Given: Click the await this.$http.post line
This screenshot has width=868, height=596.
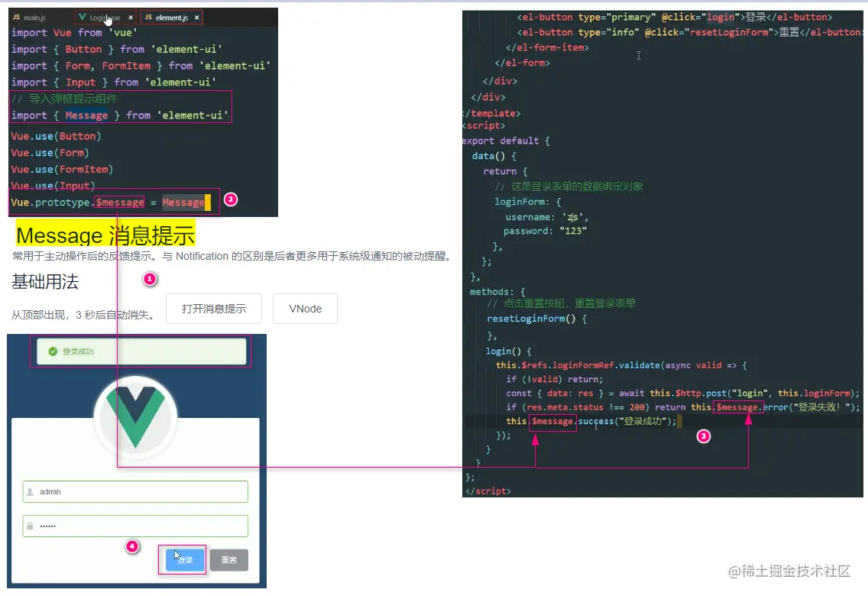Looking at the screenshot, I should tap(682, 393).
